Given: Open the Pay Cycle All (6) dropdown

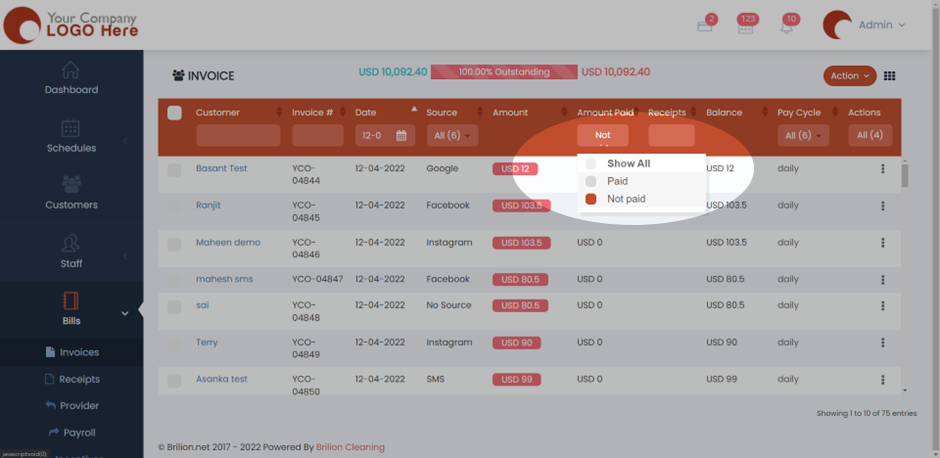Looking at the screenshot, I should pos(803,135).
